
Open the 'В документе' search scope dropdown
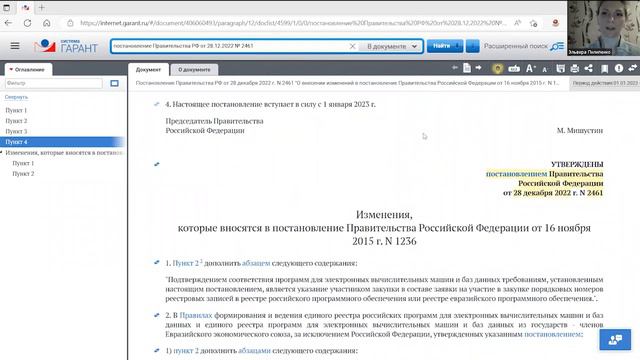391,46
